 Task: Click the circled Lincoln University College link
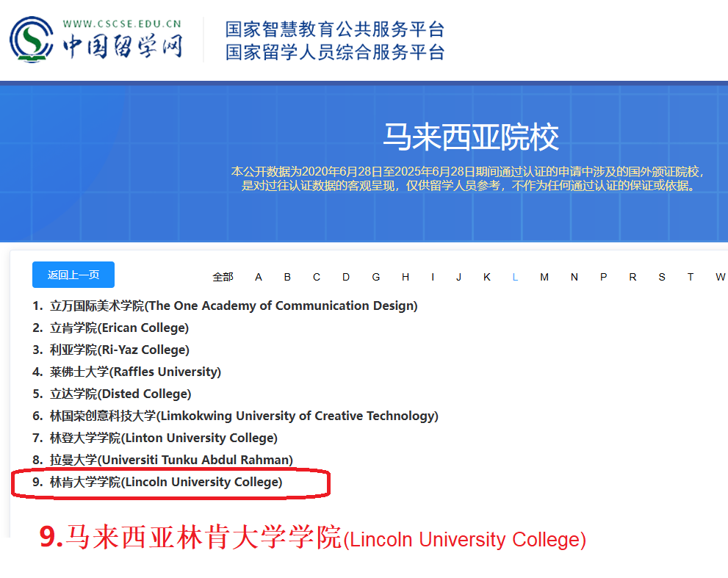pos(165,482)
